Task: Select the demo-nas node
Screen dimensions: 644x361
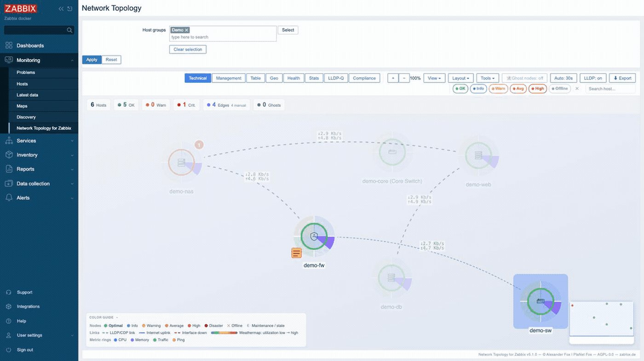Action: point(182,162)
